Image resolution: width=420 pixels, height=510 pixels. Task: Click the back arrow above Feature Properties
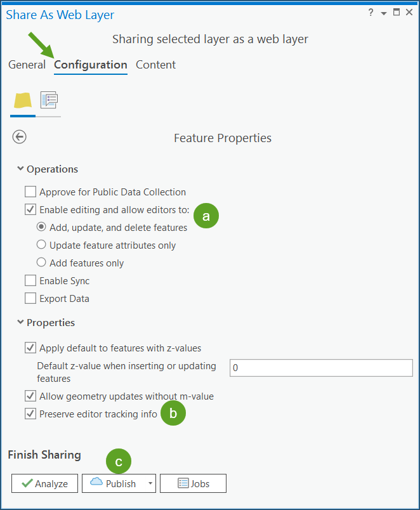pos(19,136)
